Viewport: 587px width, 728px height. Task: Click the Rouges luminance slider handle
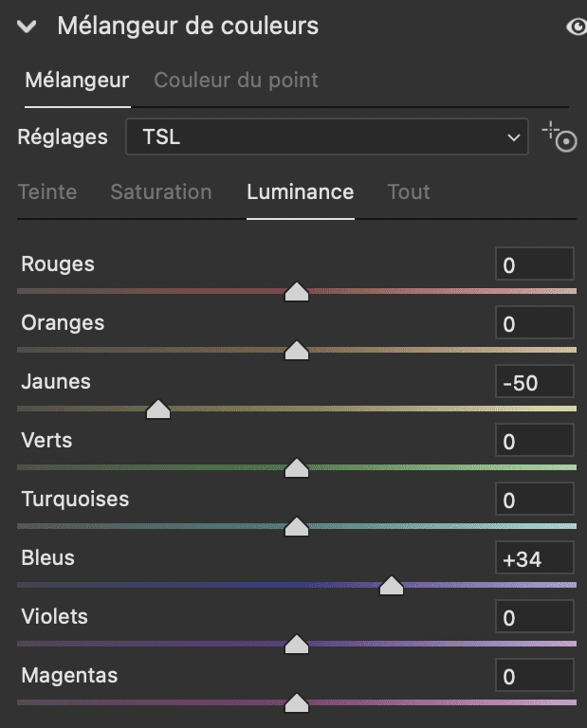pyautogui.click(x=297, y=291)
